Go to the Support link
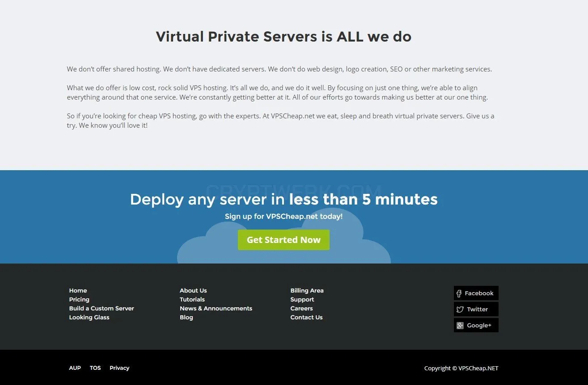The image size is (588, 385). pyautogui.click(x=302, y=300)
